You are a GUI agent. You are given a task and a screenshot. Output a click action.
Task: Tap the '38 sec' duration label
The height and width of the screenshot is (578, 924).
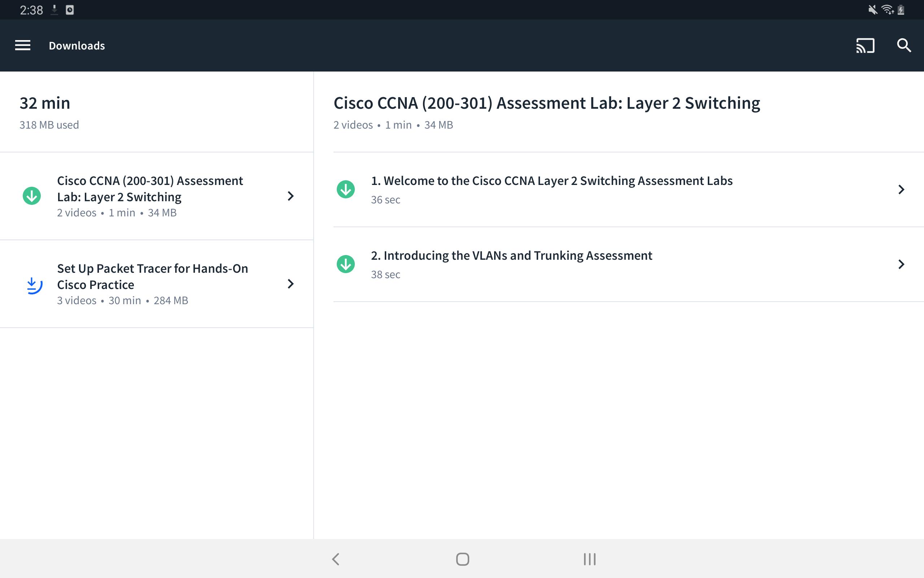coord(385,275)
